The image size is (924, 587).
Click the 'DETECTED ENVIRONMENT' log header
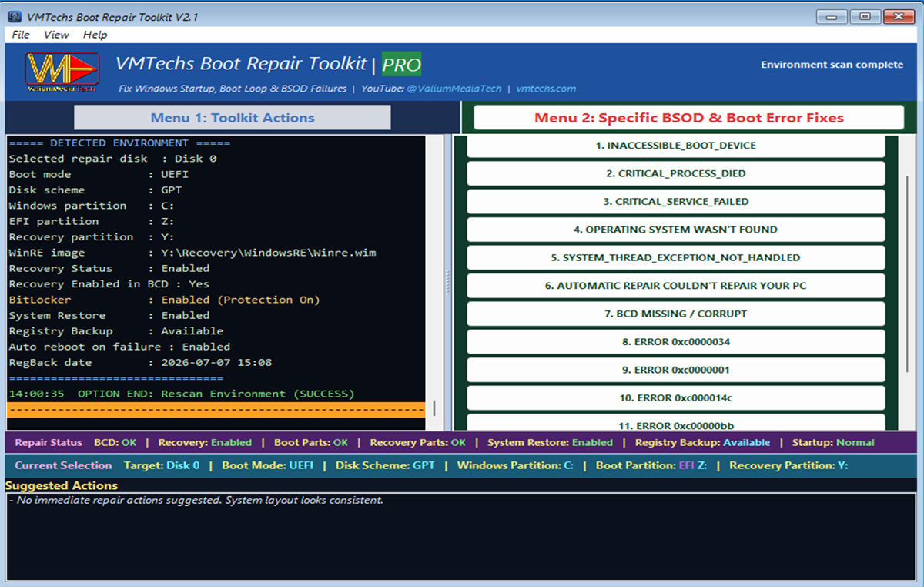(x=119, y=143)
